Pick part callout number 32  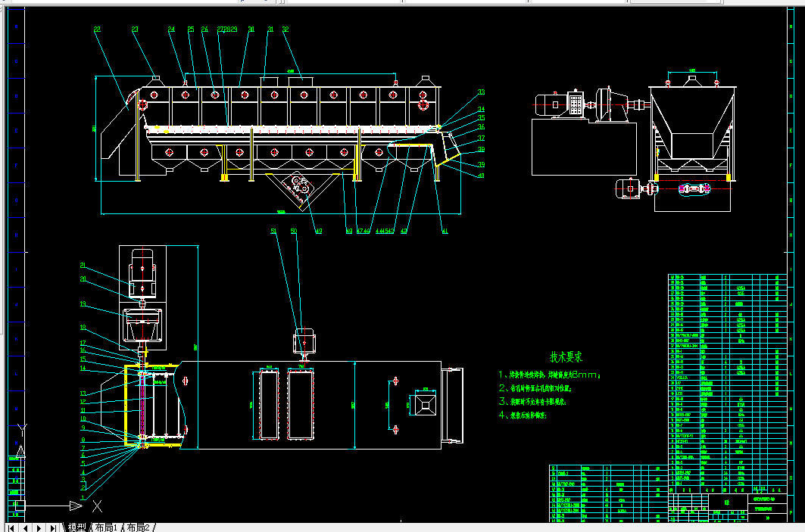(x=285, y=30)
